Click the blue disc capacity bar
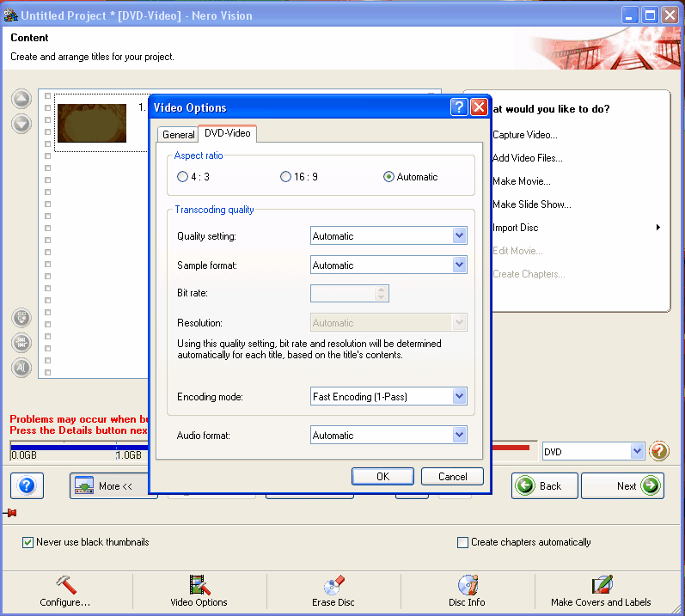Viewport: 685px width, 616px height. 78,447
